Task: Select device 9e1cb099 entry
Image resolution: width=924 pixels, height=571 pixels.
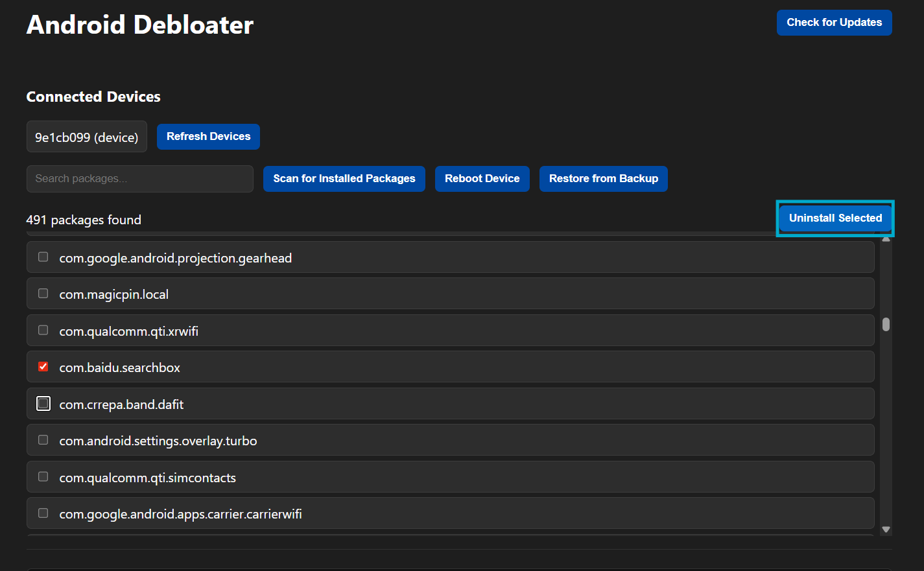Action: 87,137
